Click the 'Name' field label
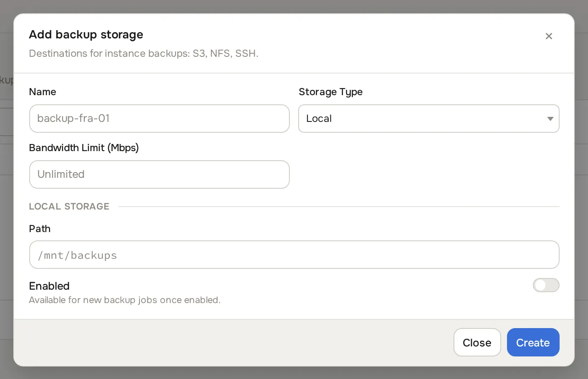This screenshot has width=588, height=379. [43, 92]
